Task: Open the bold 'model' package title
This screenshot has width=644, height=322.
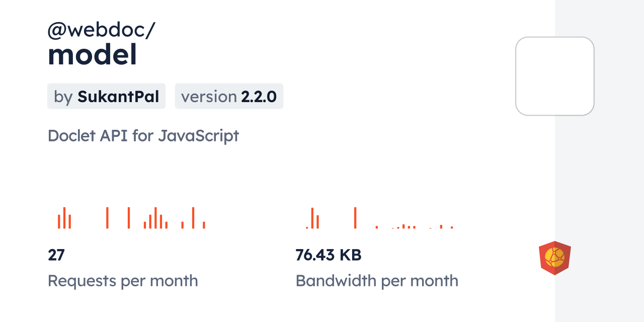Action: 92,55
